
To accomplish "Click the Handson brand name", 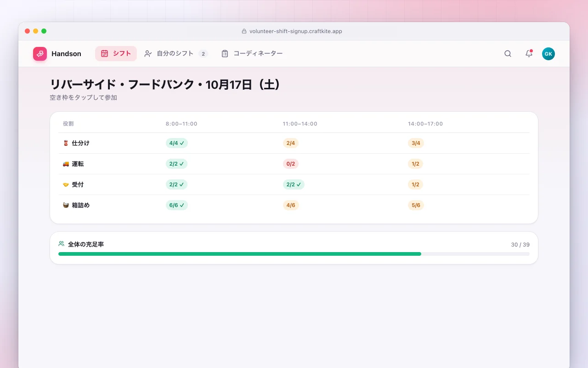I will coord(66,54).
